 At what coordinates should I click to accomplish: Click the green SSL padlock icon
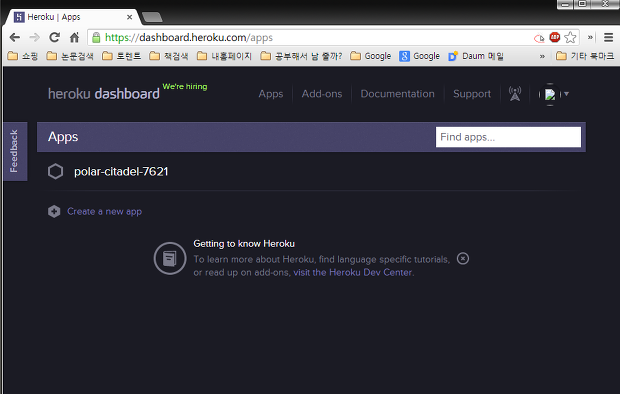tap(96, 38)
